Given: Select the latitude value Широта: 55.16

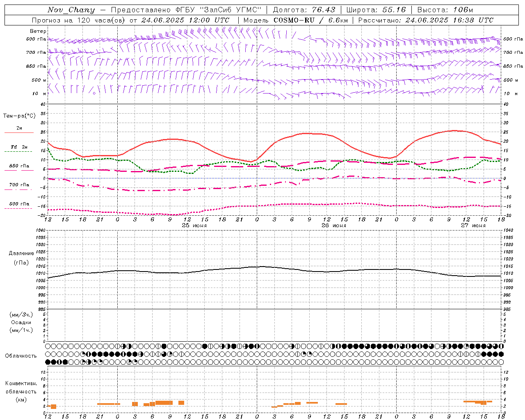Looking at the screenshot, I should pyautogui.click(x=376, y=10).
